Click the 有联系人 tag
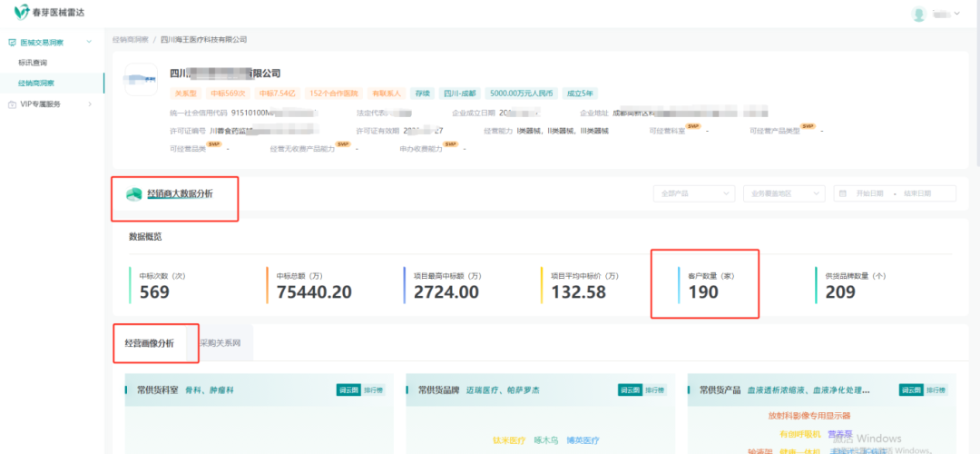The height and width of the screenshot is (454, 980). pyautogui.click(x=387, y=94)
